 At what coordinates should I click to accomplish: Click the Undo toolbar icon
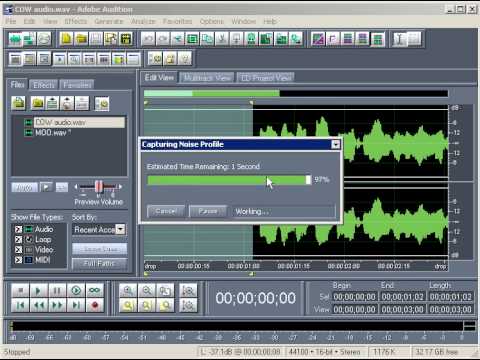(148, 39)
